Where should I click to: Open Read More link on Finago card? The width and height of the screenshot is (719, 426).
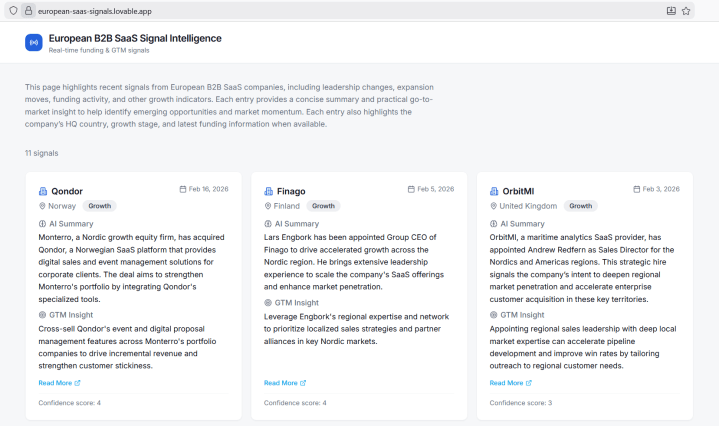tap(285, 383)
